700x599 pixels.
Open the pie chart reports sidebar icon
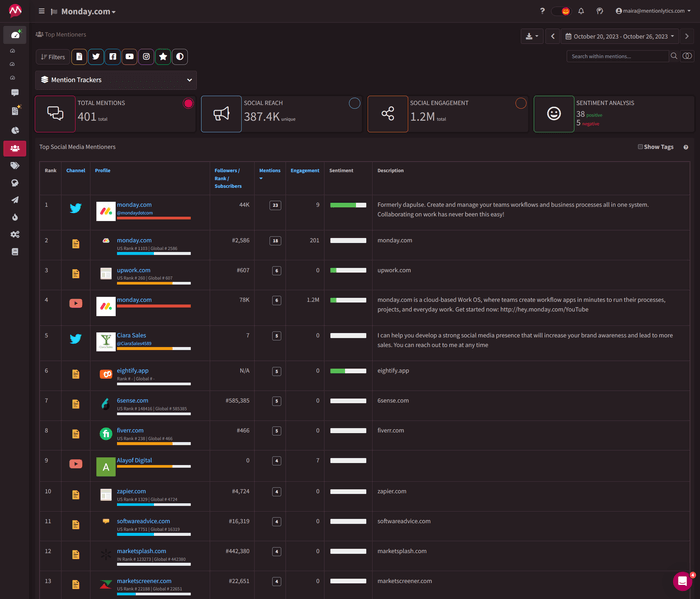[15, 130]
